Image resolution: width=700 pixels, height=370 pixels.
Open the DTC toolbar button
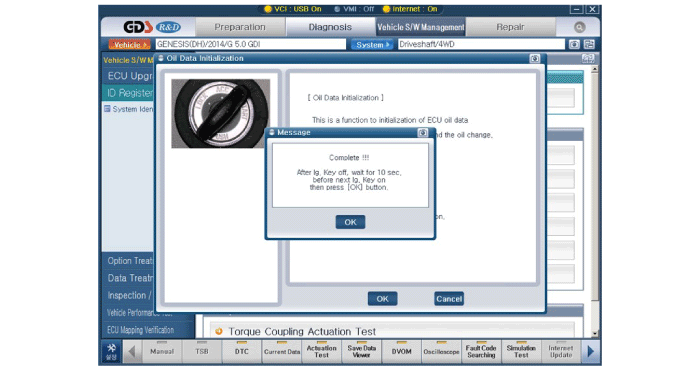tap(242, 352)
